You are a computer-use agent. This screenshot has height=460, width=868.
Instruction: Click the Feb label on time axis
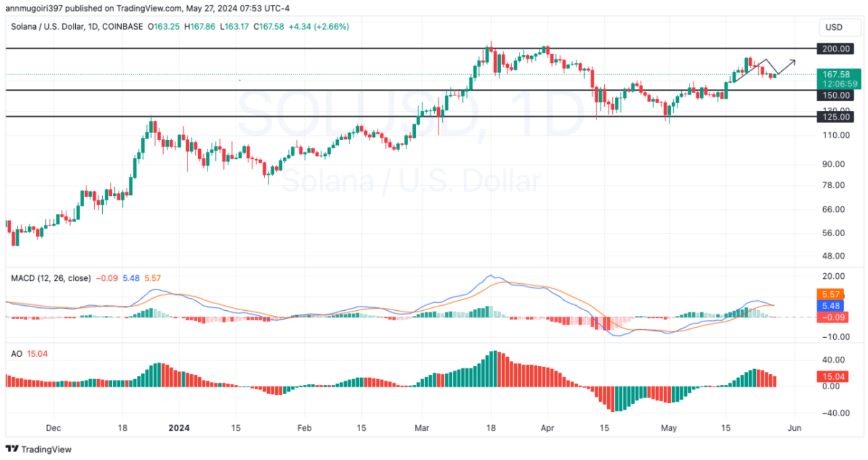(x=304, y=427)
